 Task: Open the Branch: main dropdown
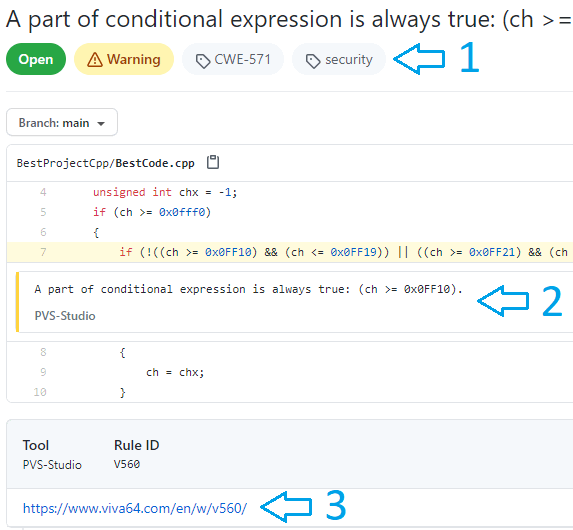click(x=62, y=122)
